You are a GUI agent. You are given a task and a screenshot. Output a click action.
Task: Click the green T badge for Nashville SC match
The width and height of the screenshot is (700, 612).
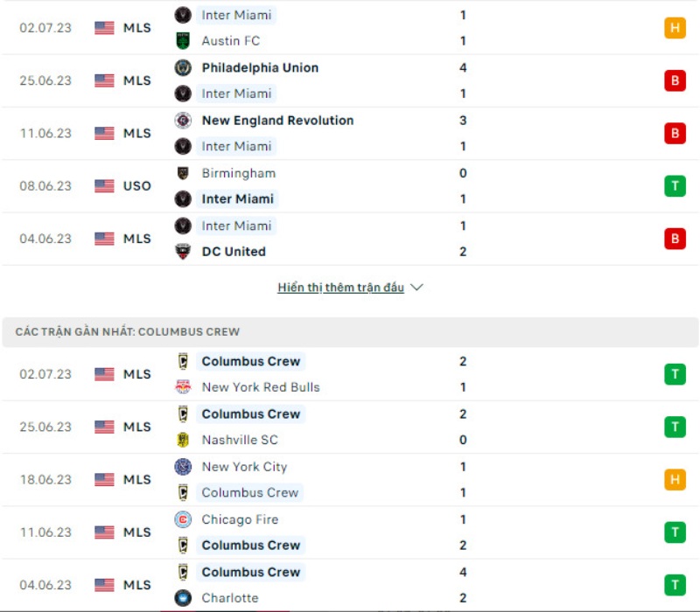(675, 428)
